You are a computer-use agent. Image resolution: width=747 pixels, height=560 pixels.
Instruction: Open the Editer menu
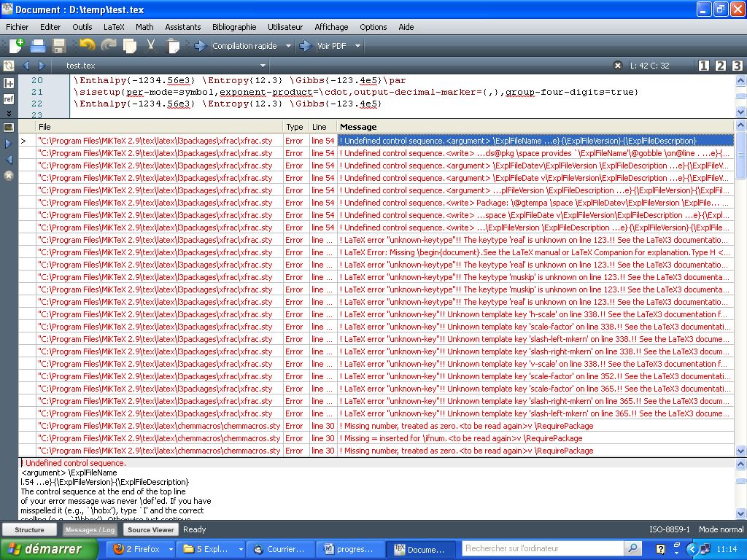(50, 27)
